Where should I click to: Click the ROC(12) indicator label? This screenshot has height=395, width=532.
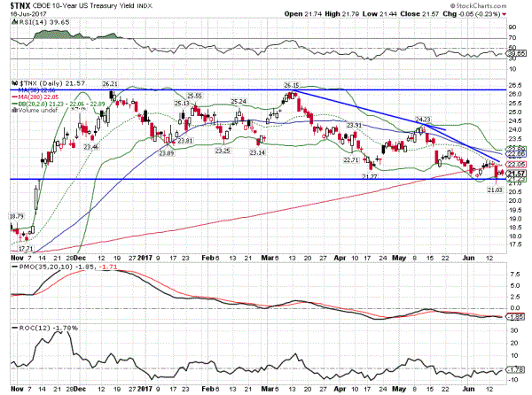pyautogui.click(x=29, y=329)
